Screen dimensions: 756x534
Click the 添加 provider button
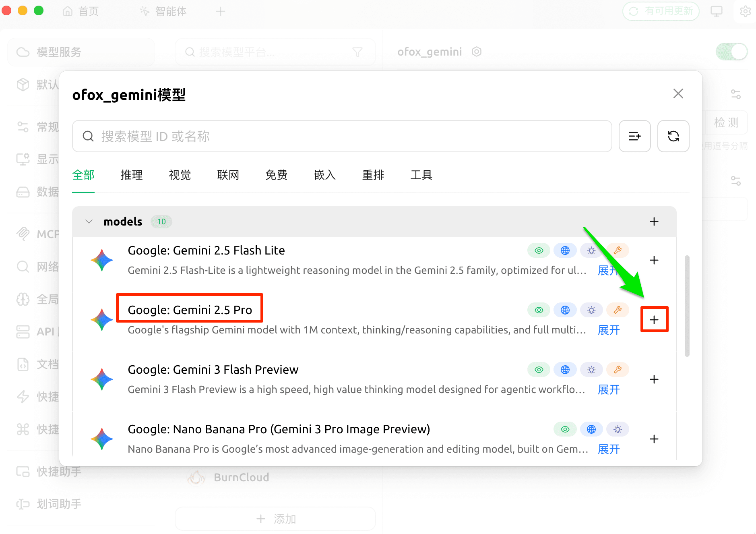(275, 519)
